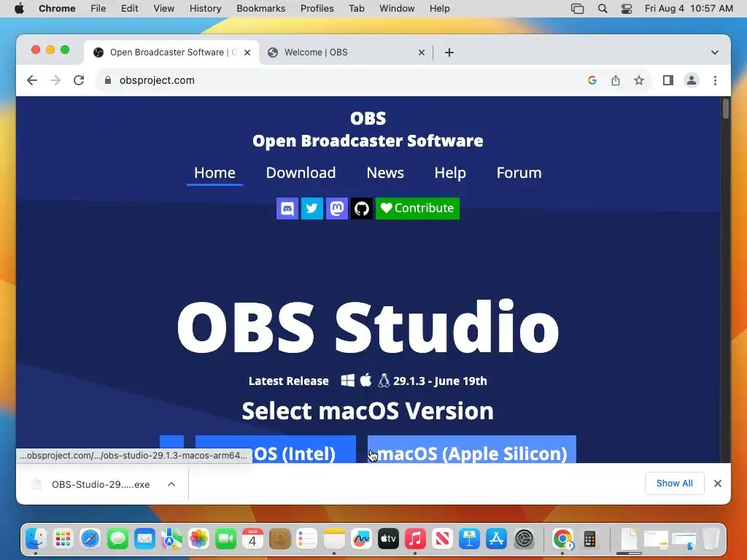The image size is (747, 560).
Task: Open the View menu
Action: tap(164, 9)
